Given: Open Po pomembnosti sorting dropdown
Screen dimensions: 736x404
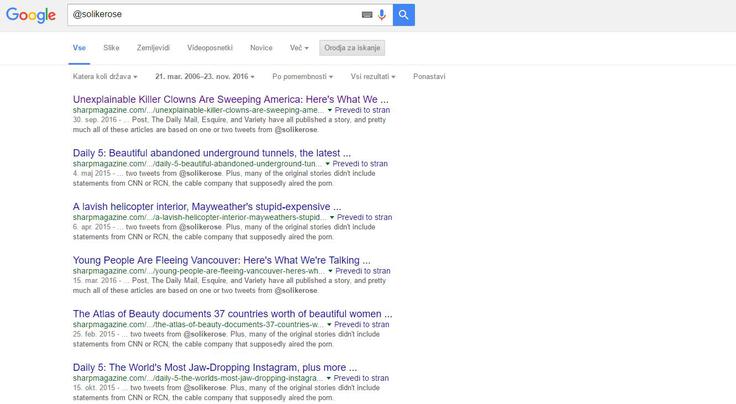Looking at the screenshot, I should pos(302,76).
